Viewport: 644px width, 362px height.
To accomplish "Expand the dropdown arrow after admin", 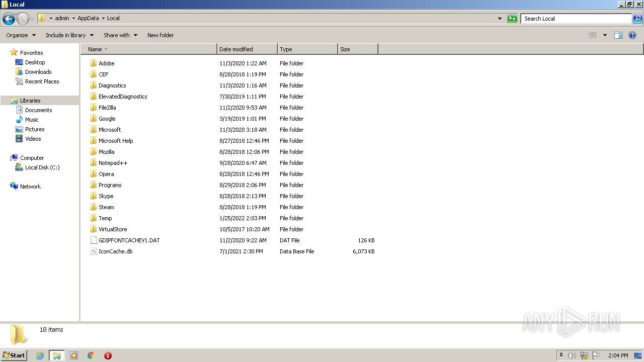I will tap(73, 18).
